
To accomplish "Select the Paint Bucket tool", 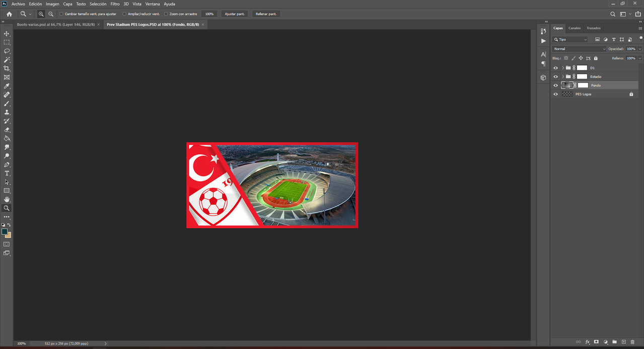I will point(7,138).
